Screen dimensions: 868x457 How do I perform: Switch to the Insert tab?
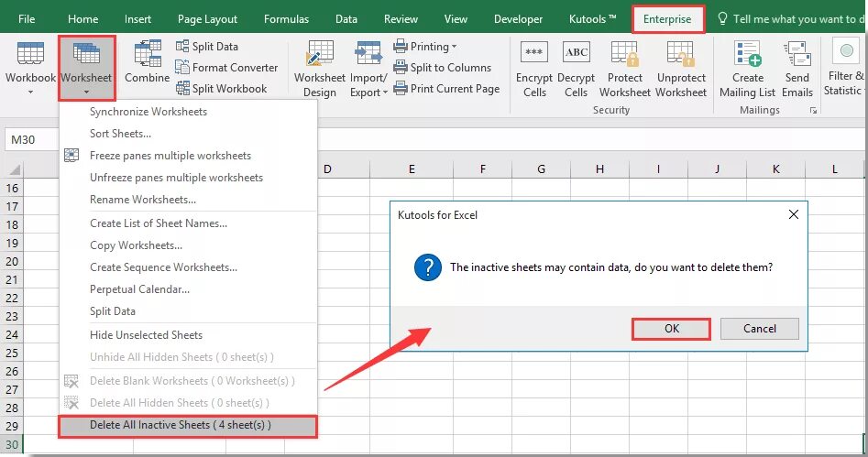click(137, 19)
